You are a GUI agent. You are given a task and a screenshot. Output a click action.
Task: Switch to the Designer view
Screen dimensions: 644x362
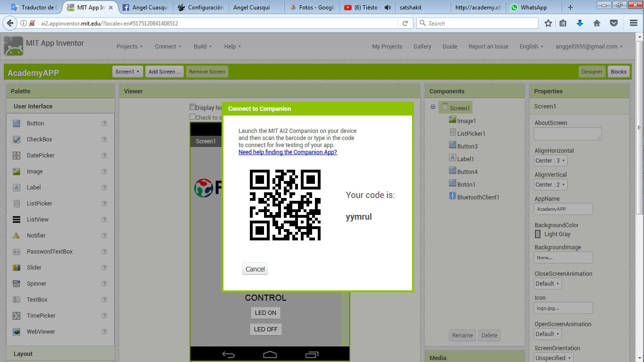tap(592, 72)
